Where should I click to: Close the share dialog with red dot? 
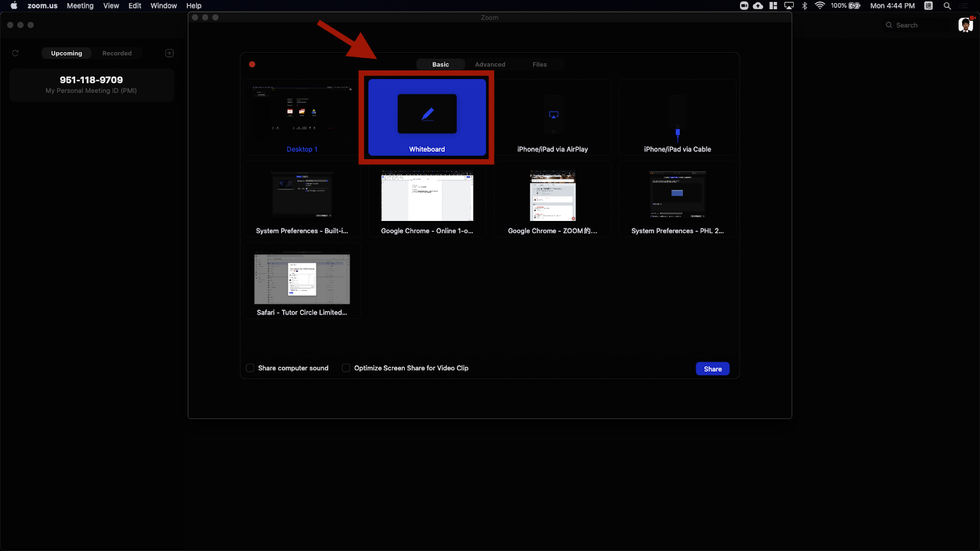tap(252, 64)
